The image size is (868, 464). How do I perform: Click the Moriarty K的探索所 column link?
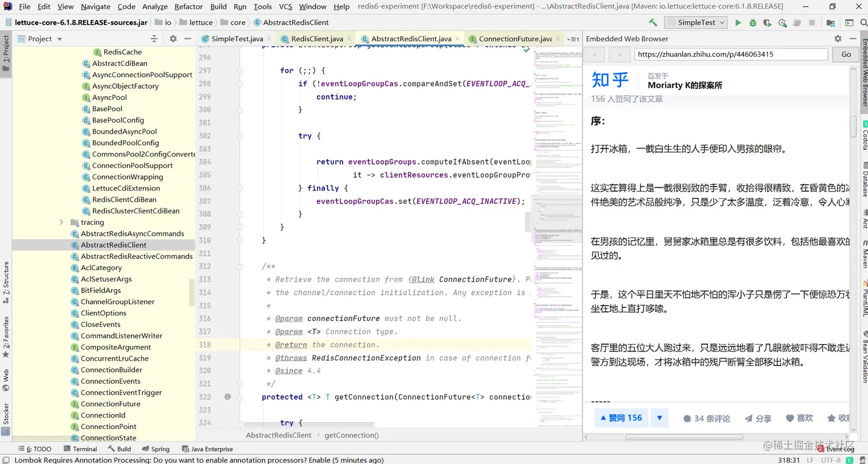click(685, 85)
